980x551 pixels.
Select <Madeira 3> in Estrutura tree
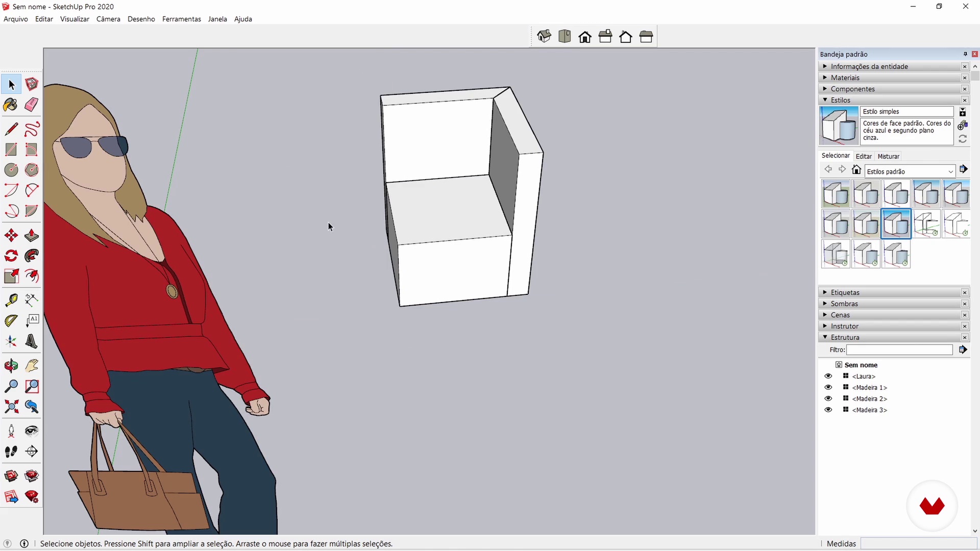[869, 410]
